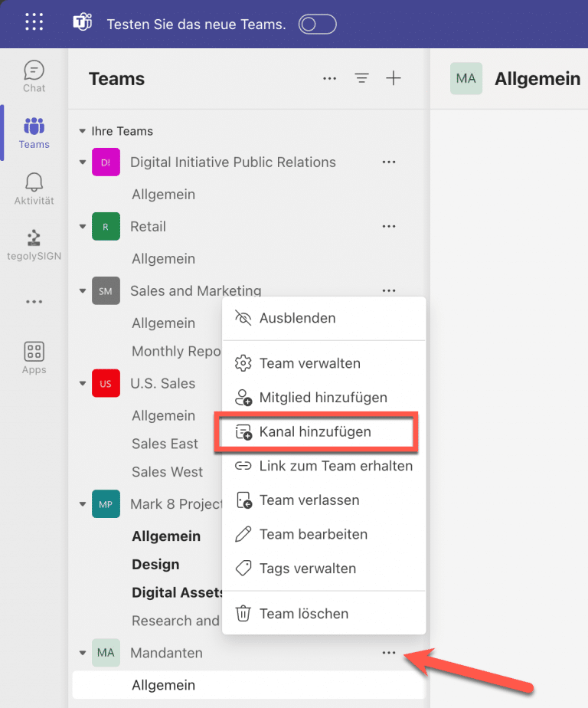Open the Apps store icon
This screenshot has height=708, width=588.
pos(34,358)
